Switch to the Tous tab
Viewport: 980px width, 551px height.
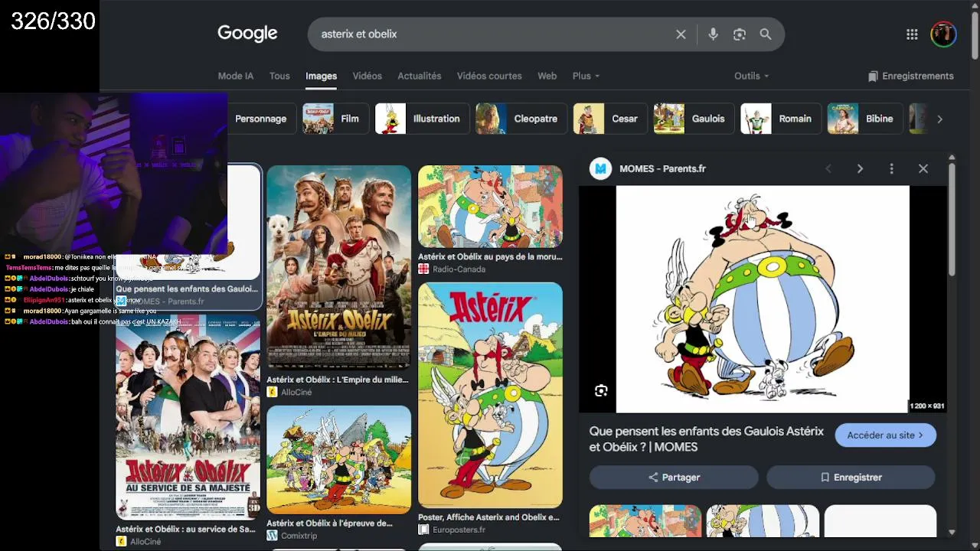279,76
